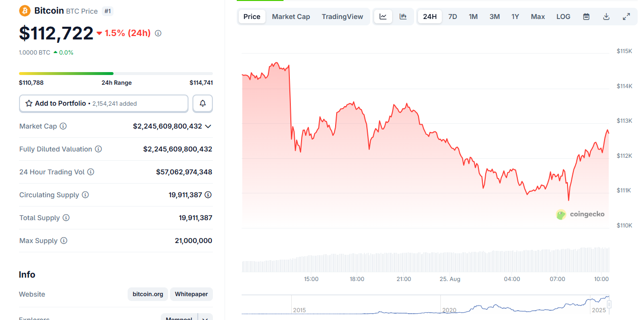Click the navigator range handle at 2025
The height and width of the screenshot is (320, 644).
point(609,304)
